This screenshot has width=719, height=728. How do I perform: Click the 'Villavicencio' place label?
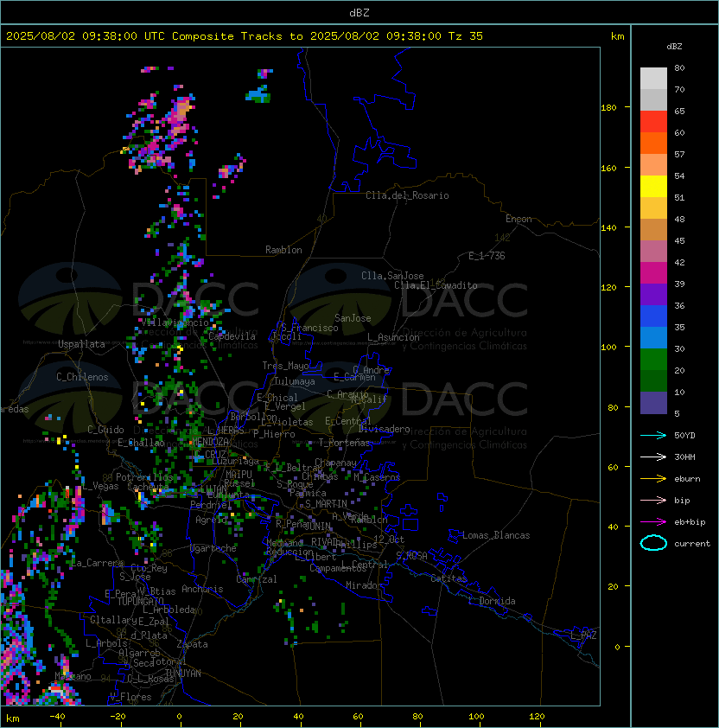coord(175,322)
